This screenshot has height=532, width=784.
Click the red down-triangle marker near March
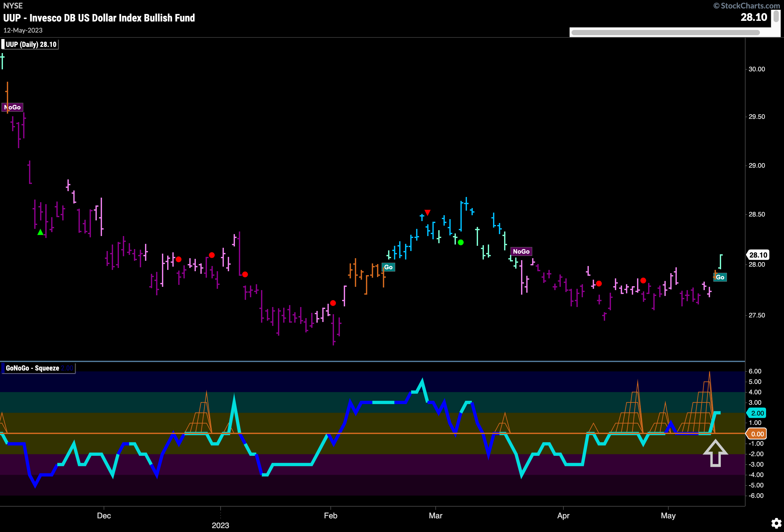coord(428,212)
